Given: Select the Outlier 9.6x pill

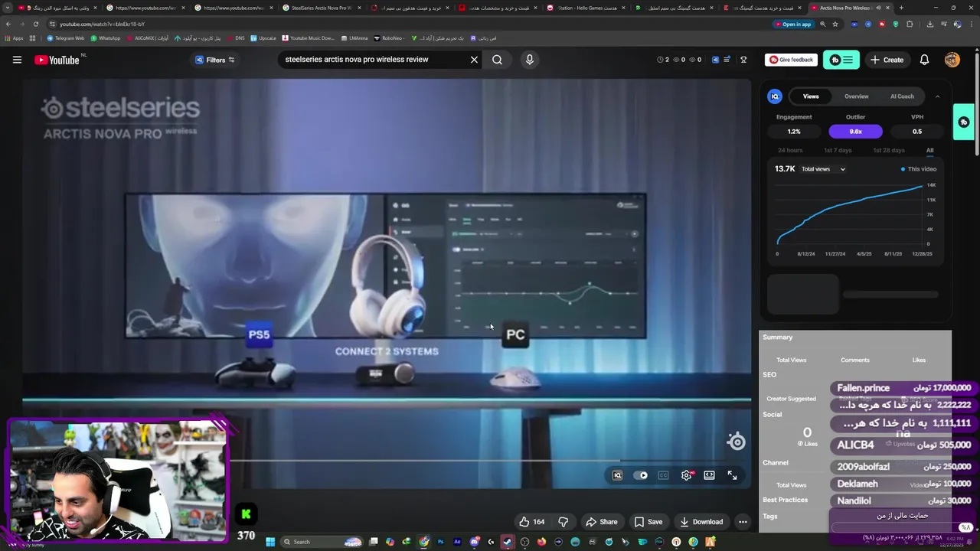Looking at the screenshot, I should [855, 132].
